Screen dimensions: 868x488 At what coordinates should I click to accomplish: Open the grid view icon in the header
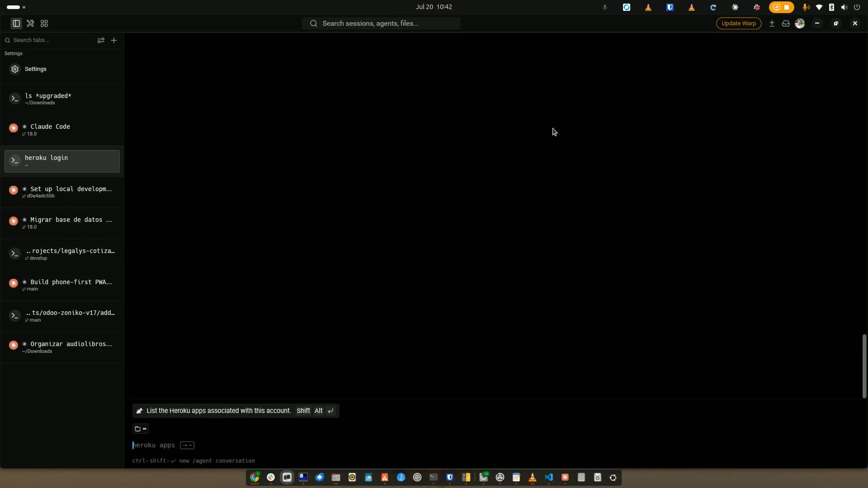44,23
